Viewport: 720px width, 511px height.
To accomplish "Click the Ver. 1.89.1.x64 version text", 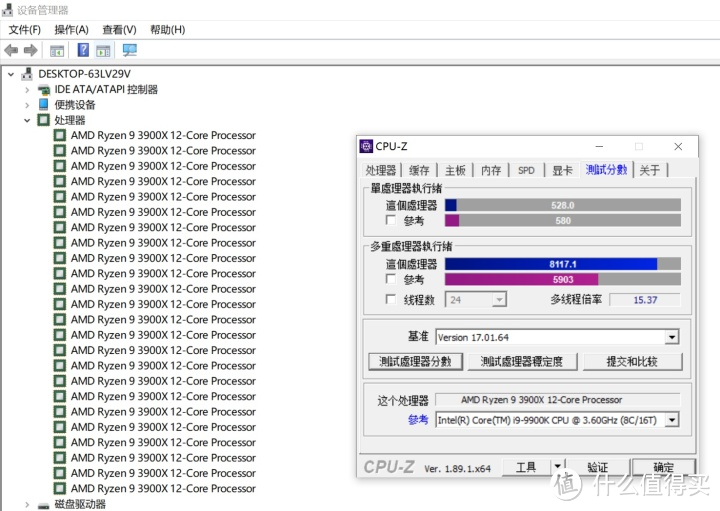I will 457,469.
